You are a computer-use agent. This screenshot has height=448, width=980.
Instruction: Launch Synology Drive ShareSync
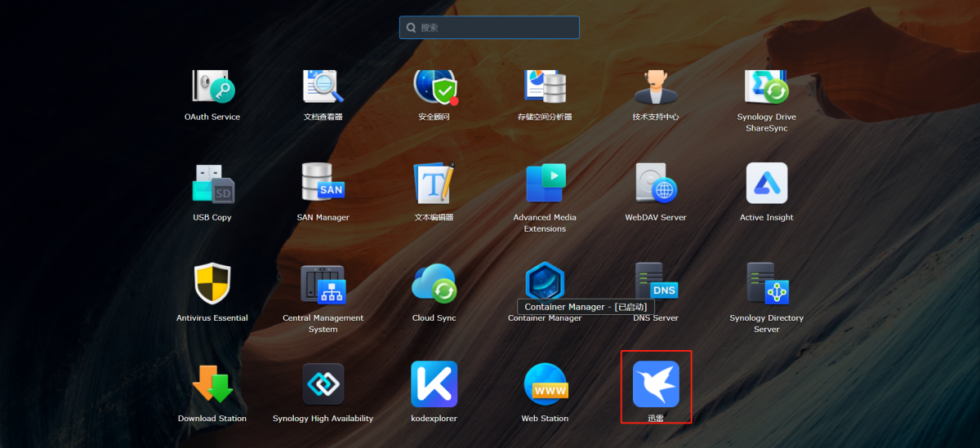[x=767, y=86]
